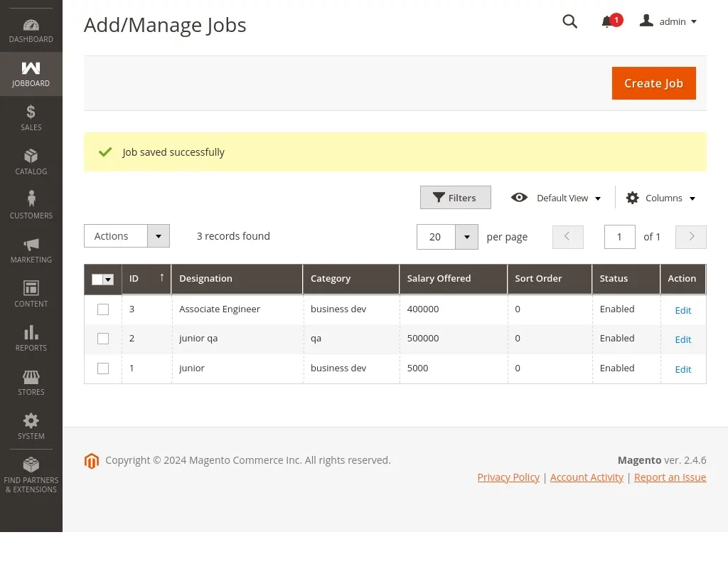
Task: Expand the per page count selector
Action: click(x=446, y=237)
